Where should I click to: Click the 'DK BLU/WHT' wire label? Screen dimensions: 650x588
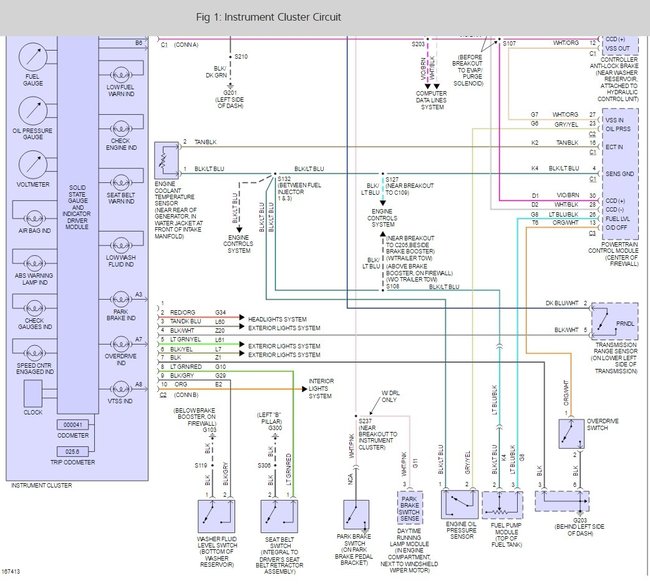point(562,303)
